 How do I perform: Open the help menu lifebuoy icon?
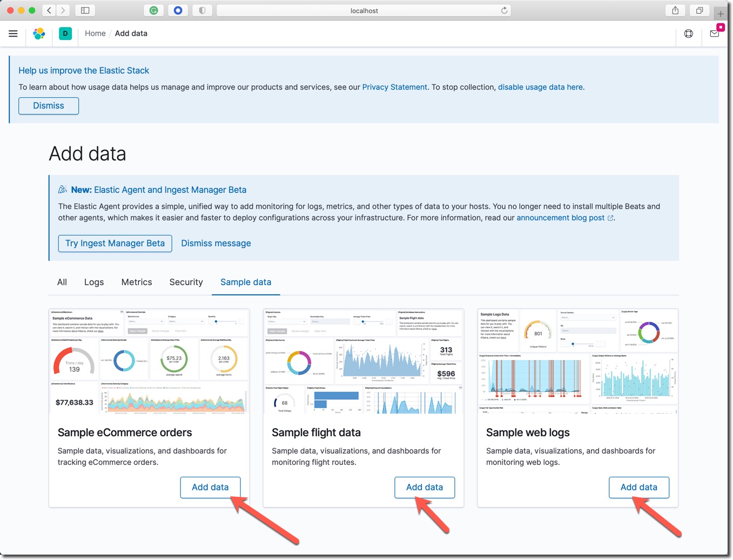(x=688, y=33)
